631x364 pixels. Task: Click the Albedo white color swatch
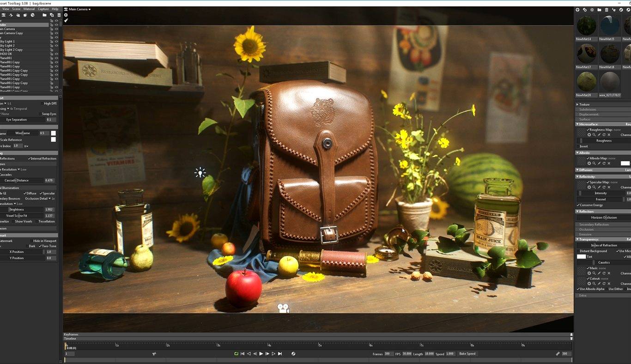[x=625, y=163]
